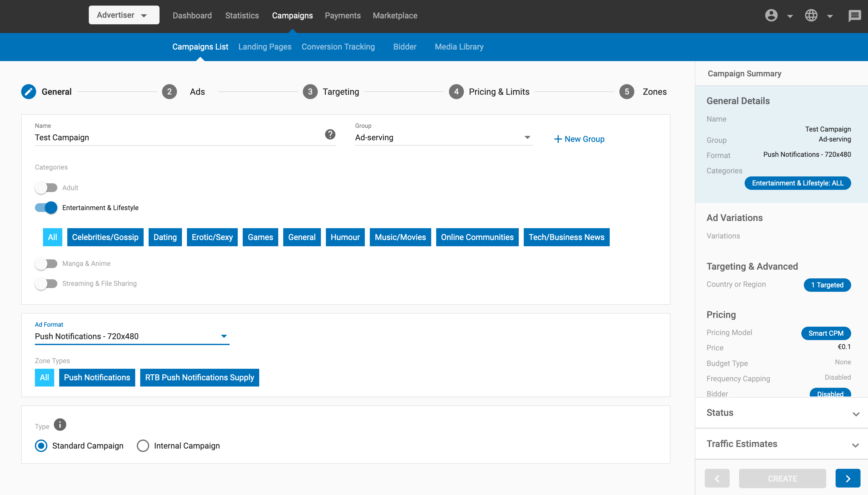The image size is (868, 495).
Task: Click the General step pencil icon
Action: point(29,92)
